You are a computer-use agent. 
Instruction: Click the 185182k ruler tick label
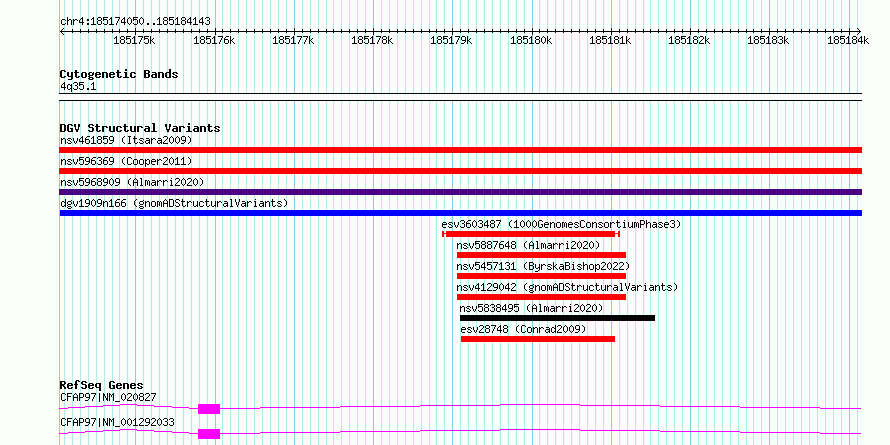coord(689,40)
